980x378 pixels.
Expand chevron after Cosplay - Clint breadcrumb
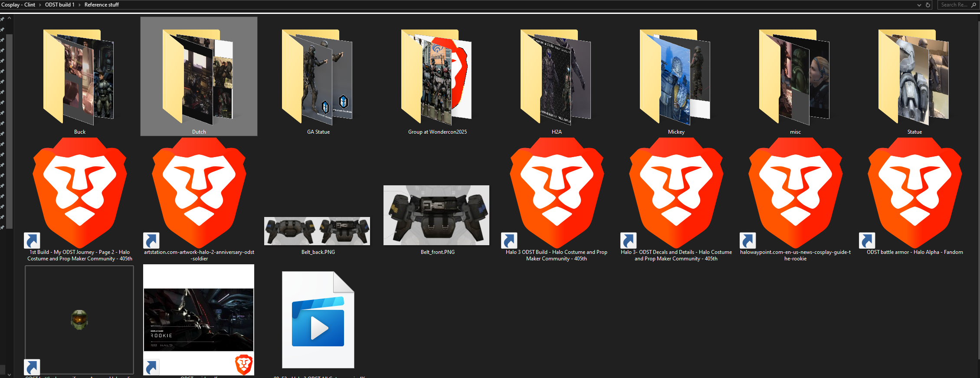(x=40, y=5)
